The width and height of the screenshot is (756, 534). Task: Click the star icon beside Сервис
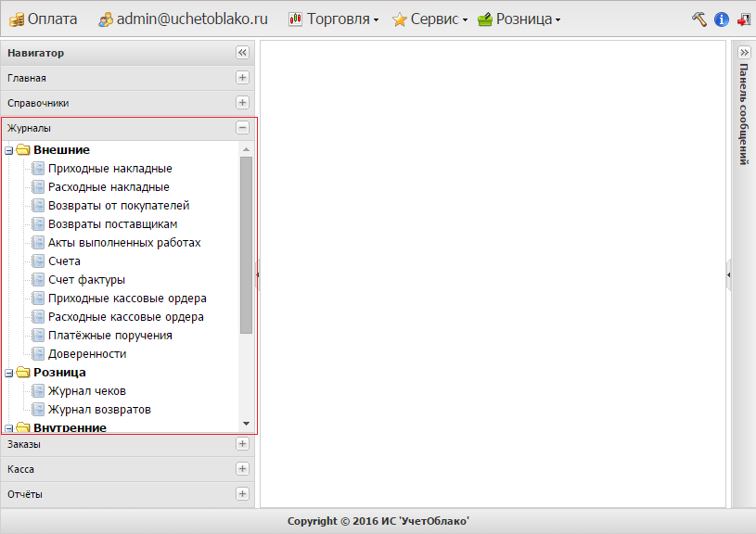[x=399, y=19]
